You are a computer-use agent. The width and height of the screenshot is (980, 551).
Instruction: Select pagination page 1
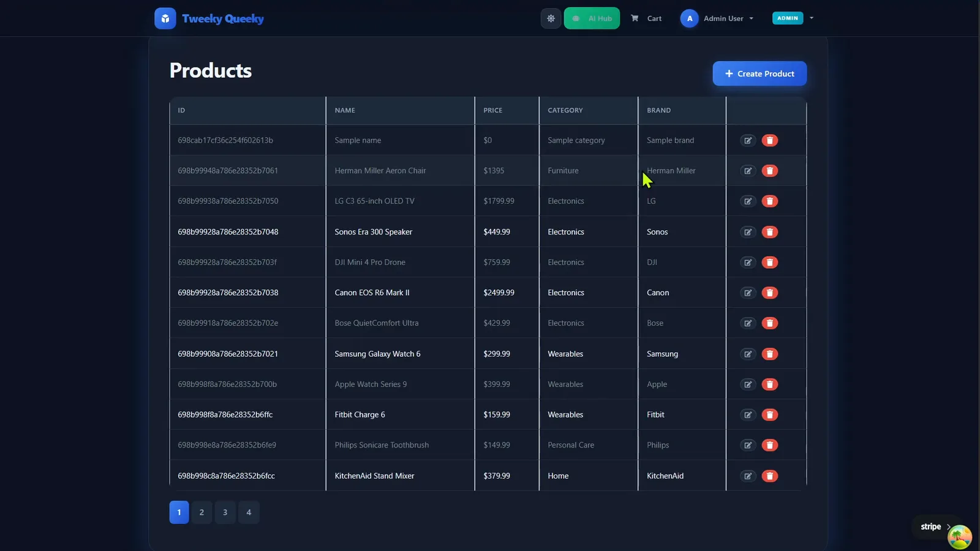179,512
